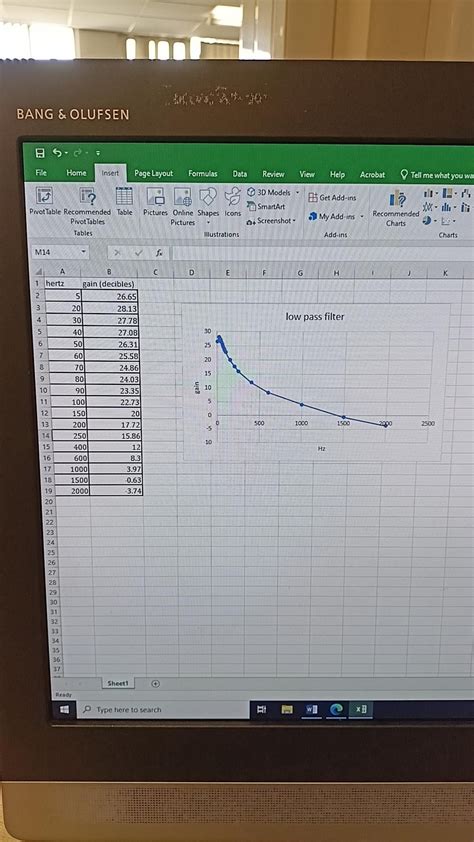Click the cancel X in formula bar
Screen dimensions: 474x842
[118, 252]
